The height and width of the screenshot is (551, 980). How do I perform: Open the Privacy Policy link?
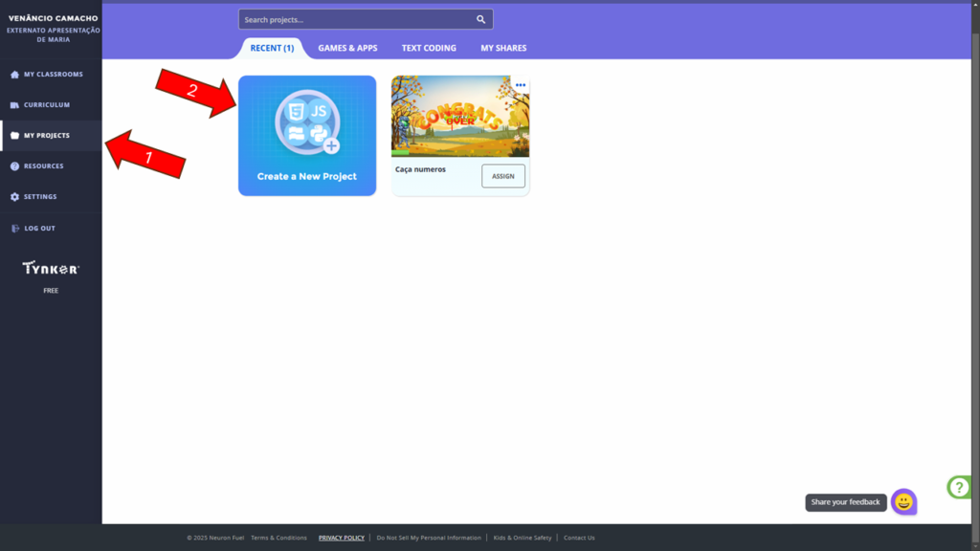click(342, 538)
